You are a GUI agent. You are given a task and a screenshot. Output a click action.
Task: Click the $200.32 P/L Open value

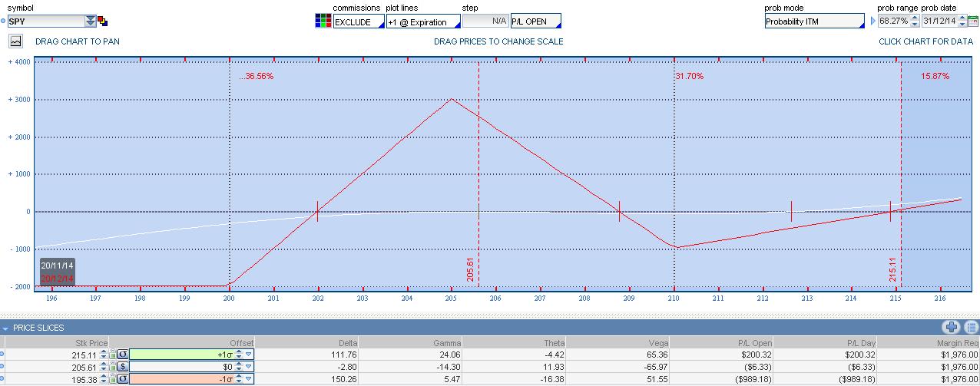(757, 355)
